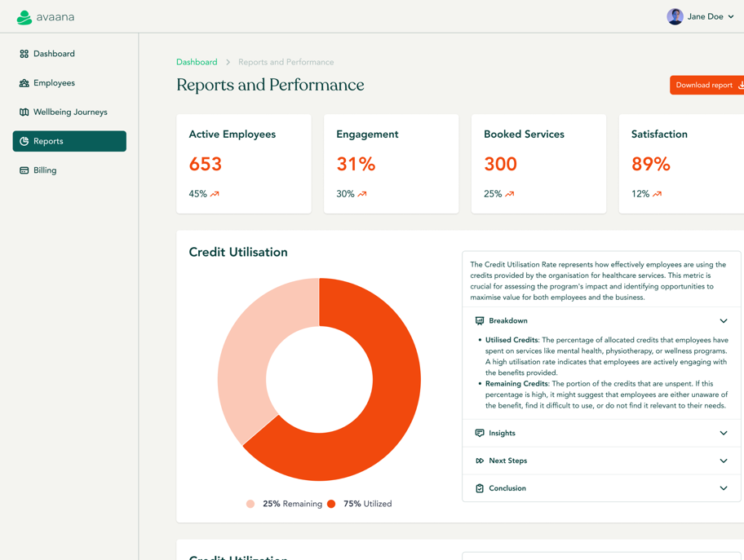Click the Remaining Credits bullet text
Viewport: 744px width, 560px height.
[x=606, y=395]
